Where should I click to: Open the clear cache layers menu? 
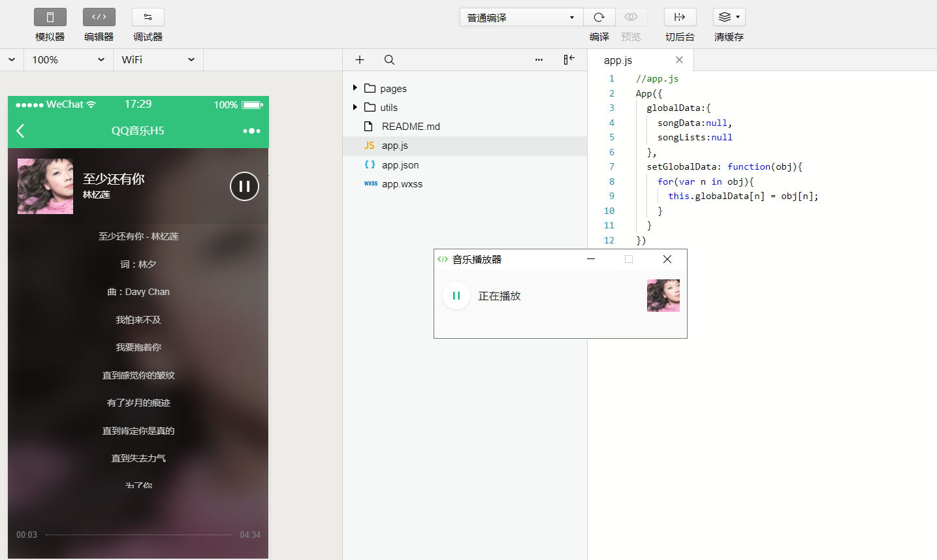tap(729, 17)
